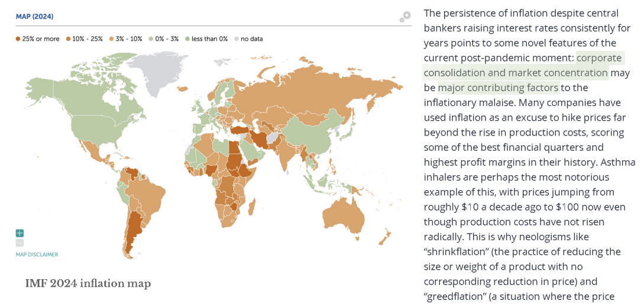Follow the 'major contributing factors' link
The height and width of the screenshot is (304, 644).
click(498, 88)
